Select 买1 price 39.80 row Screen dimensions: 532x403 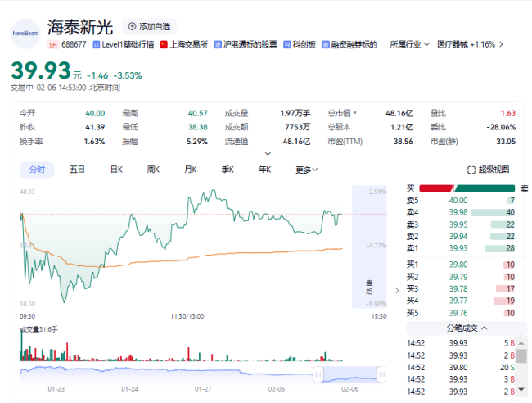[461, 265]
